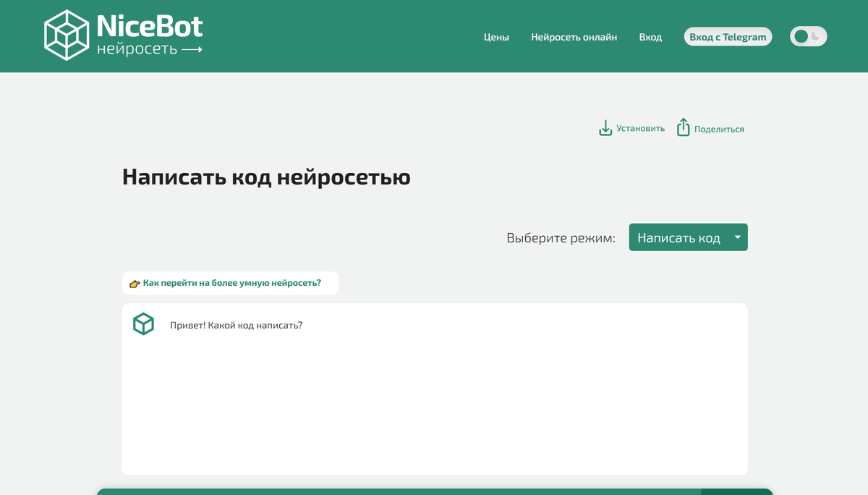Screen dimensions: 868x495
Task: Click the Установить text link
Action: point(640,129)
